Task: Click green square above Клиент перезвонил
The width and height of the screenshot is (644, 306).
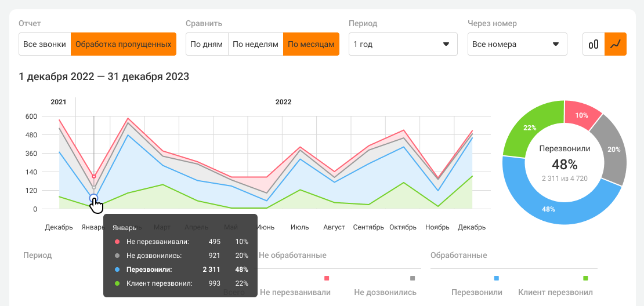Action: [585, 279]
